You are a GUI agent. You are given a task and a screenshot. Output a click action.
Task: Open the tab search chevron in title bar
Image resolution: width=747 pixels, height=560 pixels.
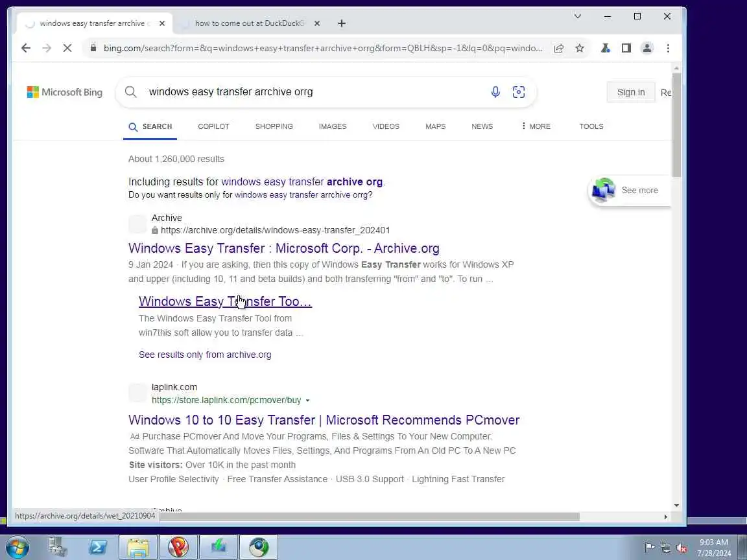coord(577,16)
